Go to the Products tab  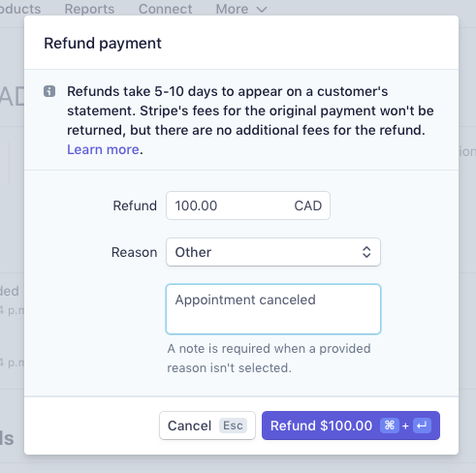coord(20,9)
